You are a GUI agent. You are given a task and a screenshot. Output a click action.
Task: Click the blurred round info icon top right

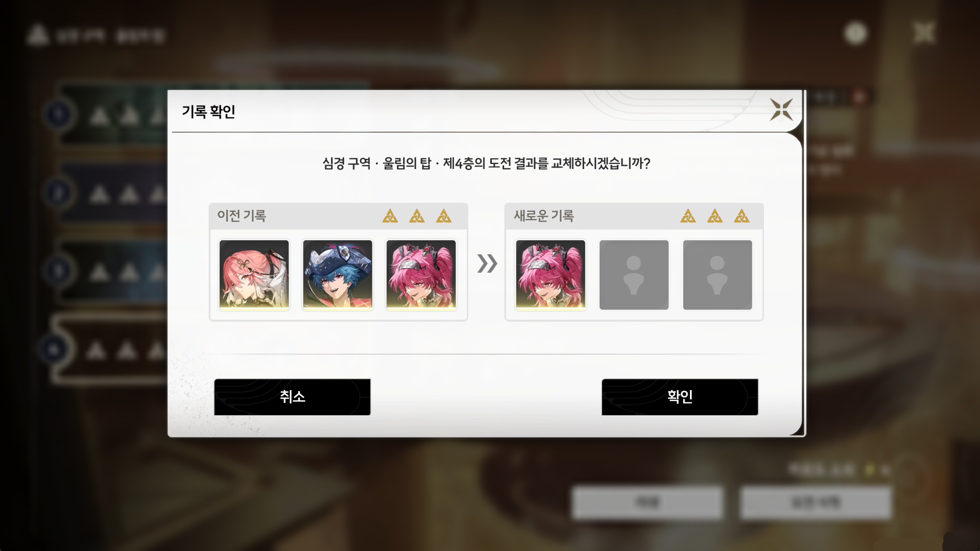(856, 33)
